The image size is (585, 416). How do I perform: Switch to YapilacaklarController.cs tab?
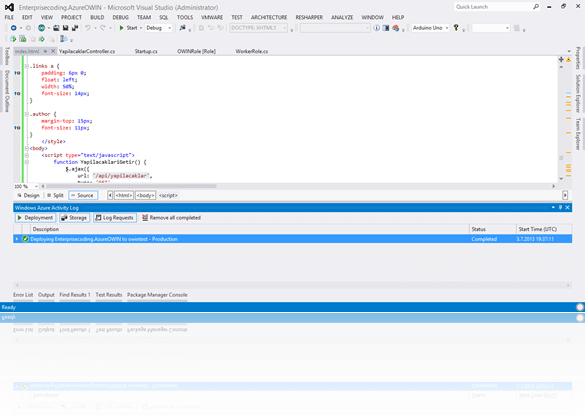87,51
